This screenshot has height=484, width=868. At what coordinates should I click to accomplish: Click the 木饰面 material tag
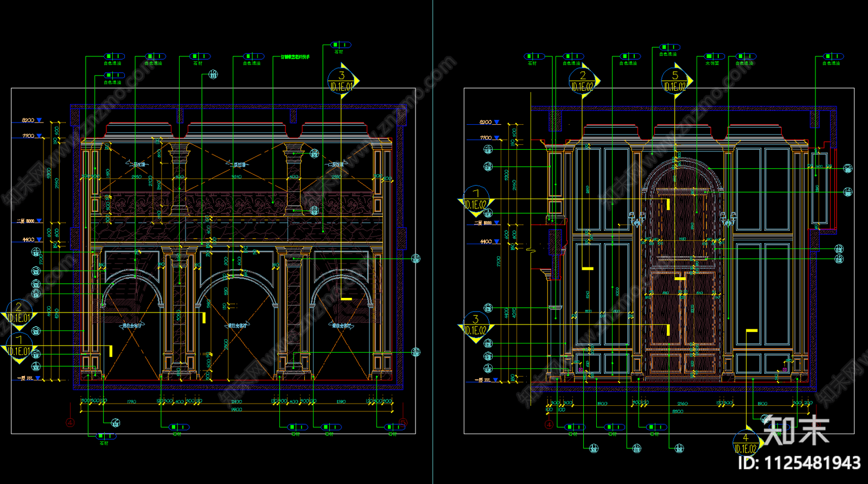pos(714,59)
